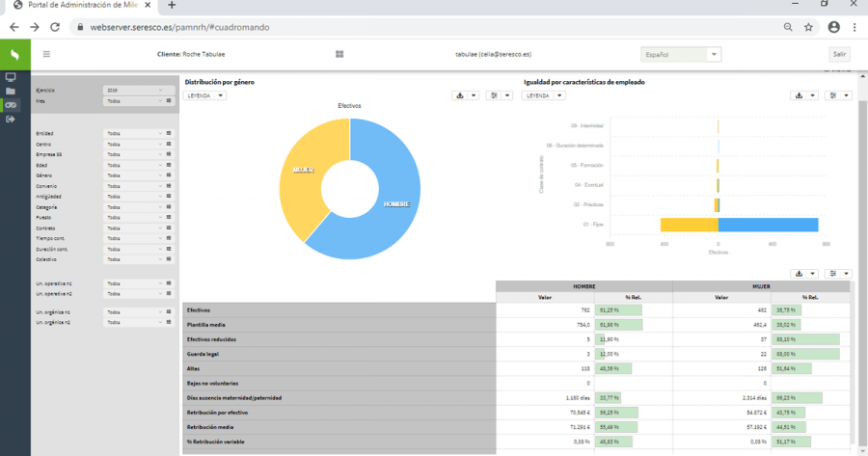This screenshot has height=456, width=868.
Task: Open the folder icon in the left sidebar
Action: tap(11, 91)
